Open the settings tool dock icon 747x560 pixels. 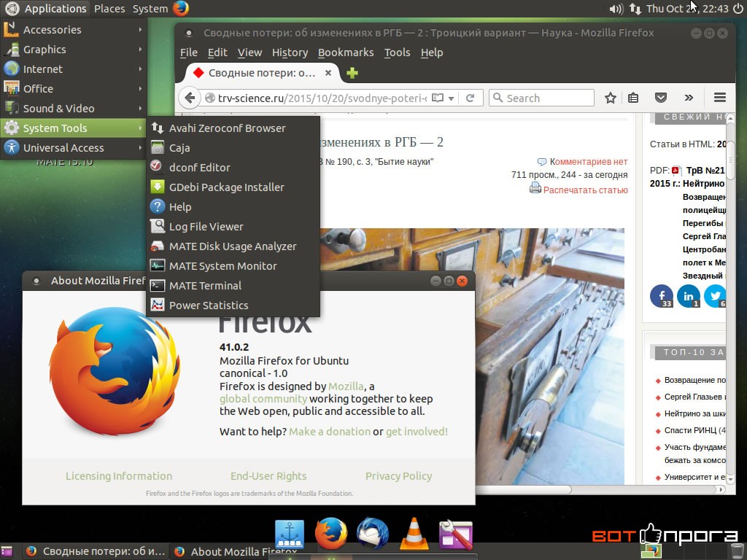coord(455,534)
